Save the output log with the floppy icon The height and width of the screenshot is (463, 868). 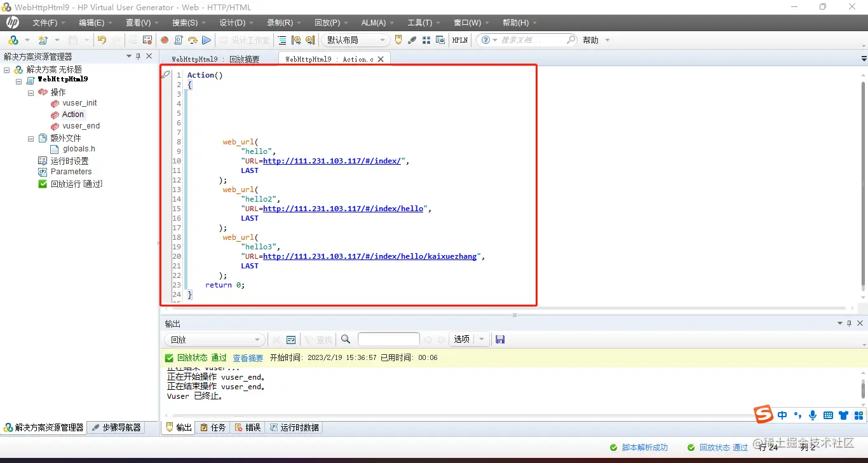click(500, 339)
